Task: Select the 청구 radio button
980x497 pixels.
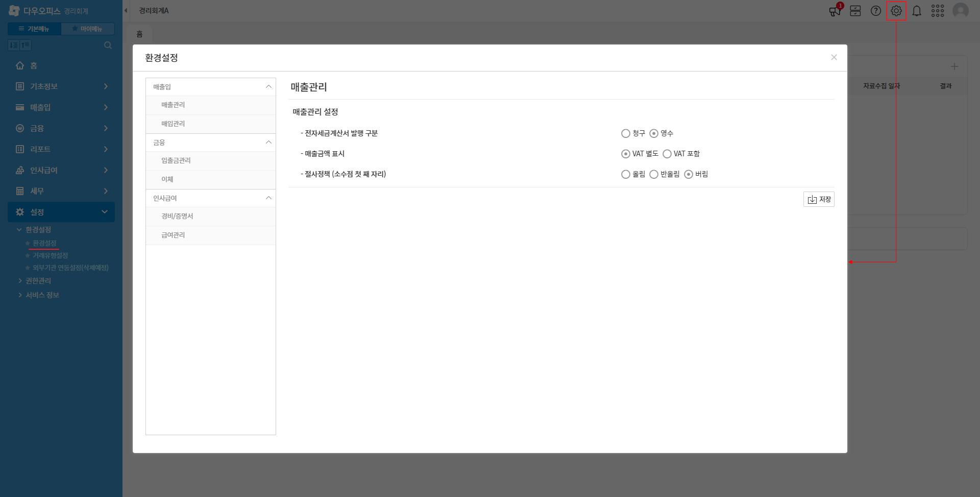Action: pyautogui.click(x=626, y=133)
